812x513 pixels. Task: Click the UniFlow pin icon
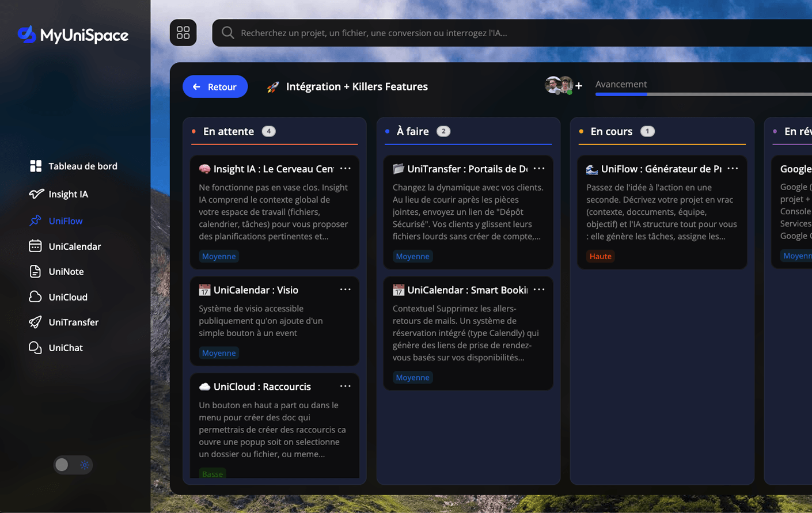[36, 221]
